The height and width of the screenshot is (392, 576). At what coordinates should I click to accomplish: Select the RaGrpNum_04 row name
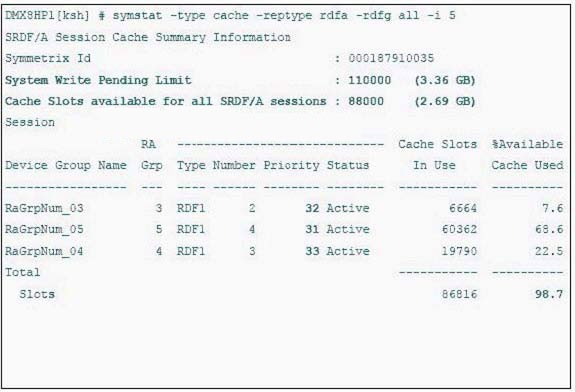click(44, 252)
